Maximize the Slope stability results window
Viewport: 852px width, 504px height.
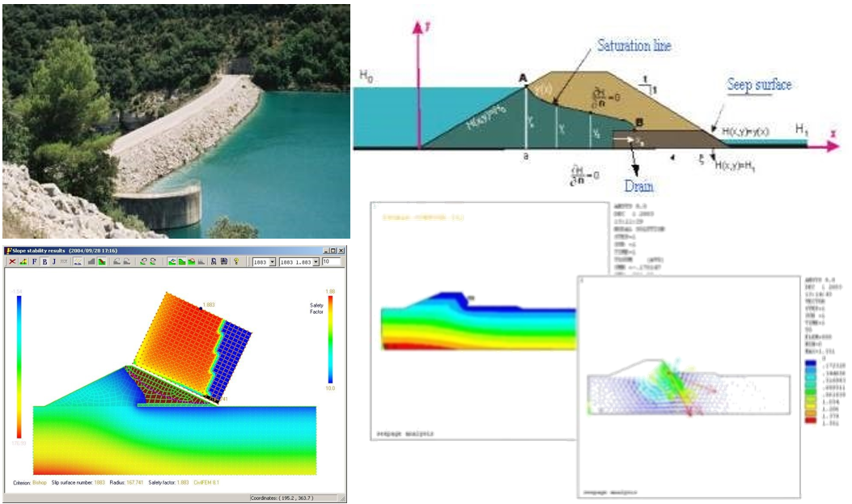(x=333, y=250)
